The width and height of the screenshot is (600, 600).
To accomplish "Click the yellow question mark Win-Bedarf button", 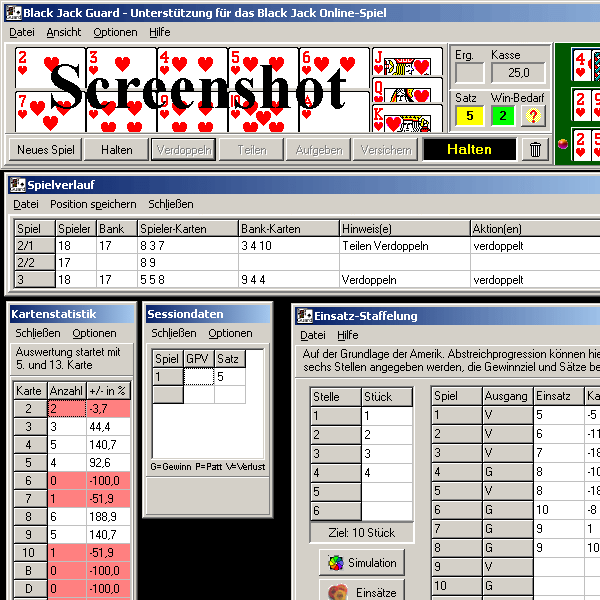I will click(x=534, y=116).
